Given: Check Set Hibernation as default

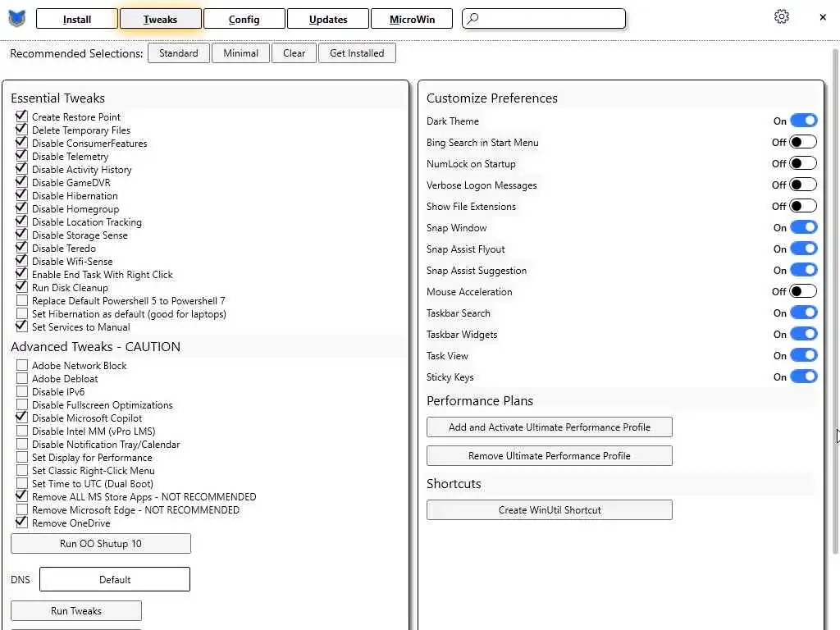Looking at the screenshot, I should click(x=21, y=313).
